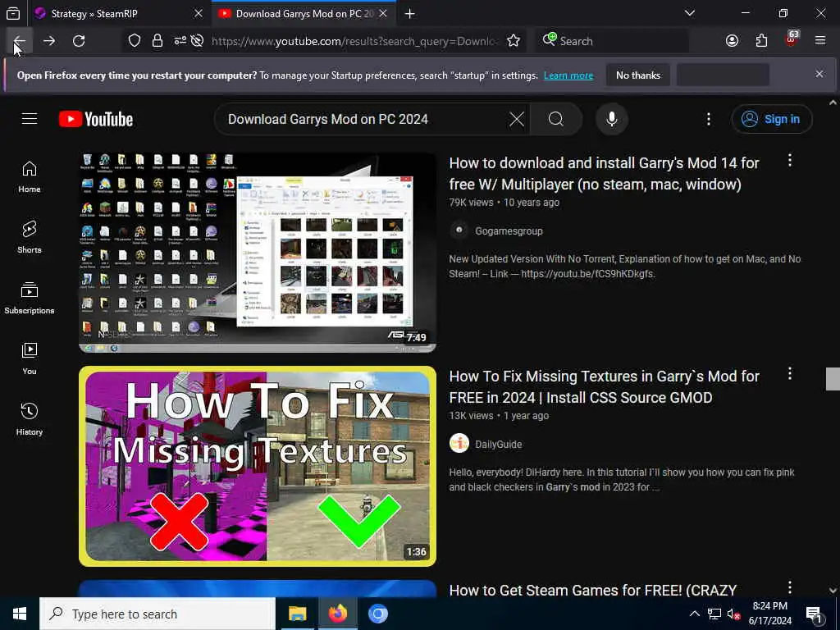Image resolution: width=840 pixels, height=630 pixels.
Task: Start search with voice microphone
Action: (x=612, y=119)
